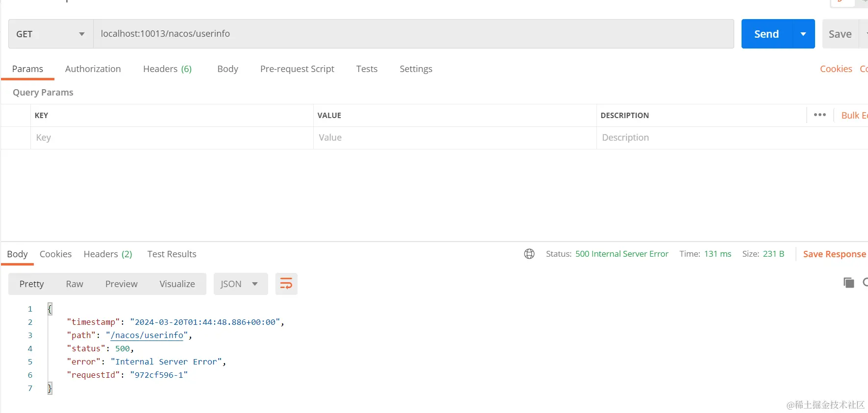Click the Send button
868x413 pixels.
[x=766, y=34]
